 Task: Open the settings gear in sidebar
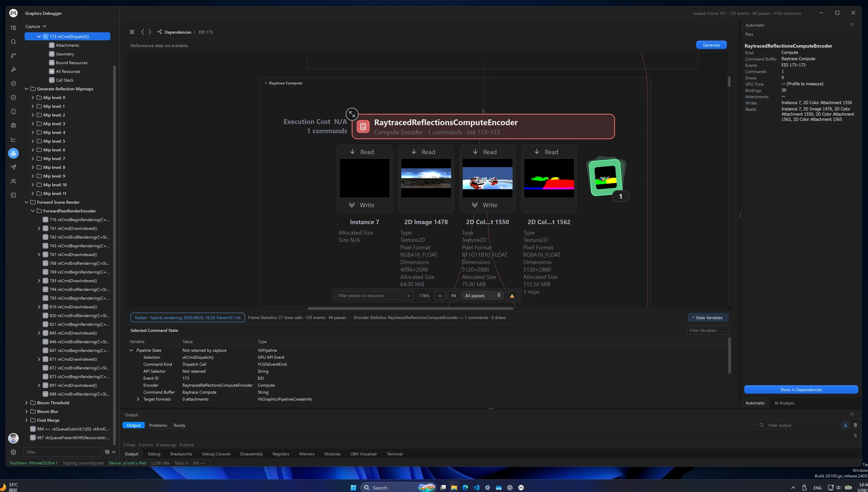tap(13, 452)
